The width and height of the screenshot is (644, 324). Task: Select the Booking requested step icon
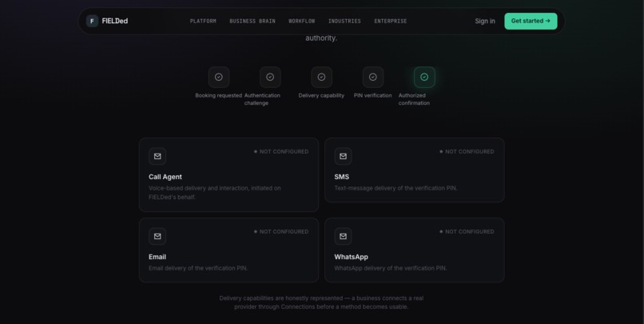(x=218, y=77)
